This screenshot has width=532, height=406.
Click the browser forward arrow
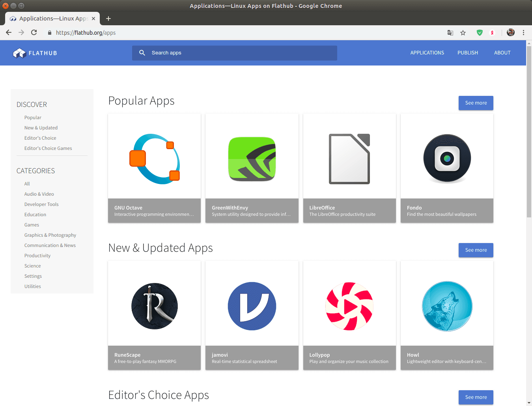21,33
